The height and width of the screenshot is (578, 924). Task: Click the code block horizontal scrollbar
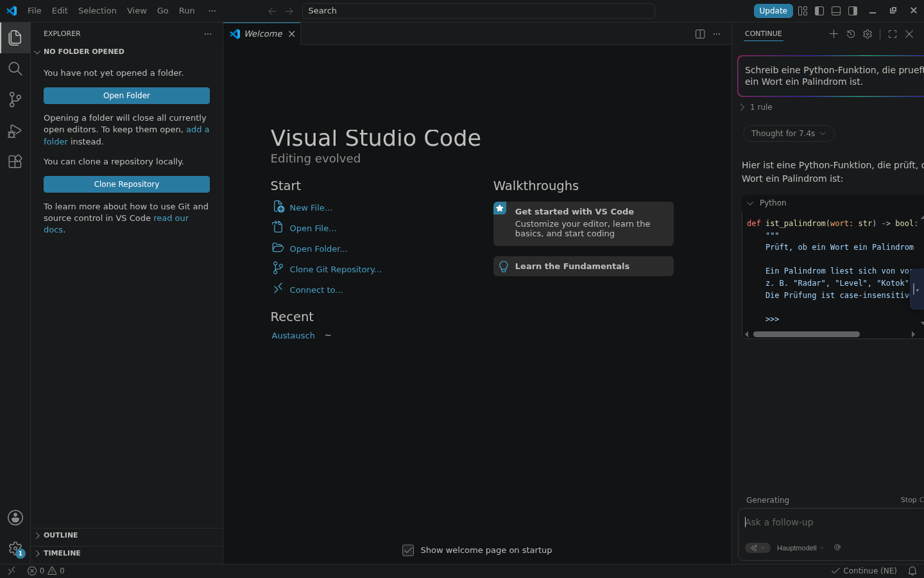pos(806,334)
